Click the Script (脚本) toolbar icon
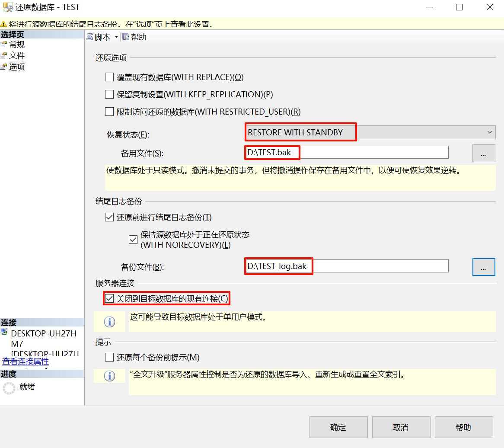The width and height of the screenshot is (504, 448). [90, 37]
